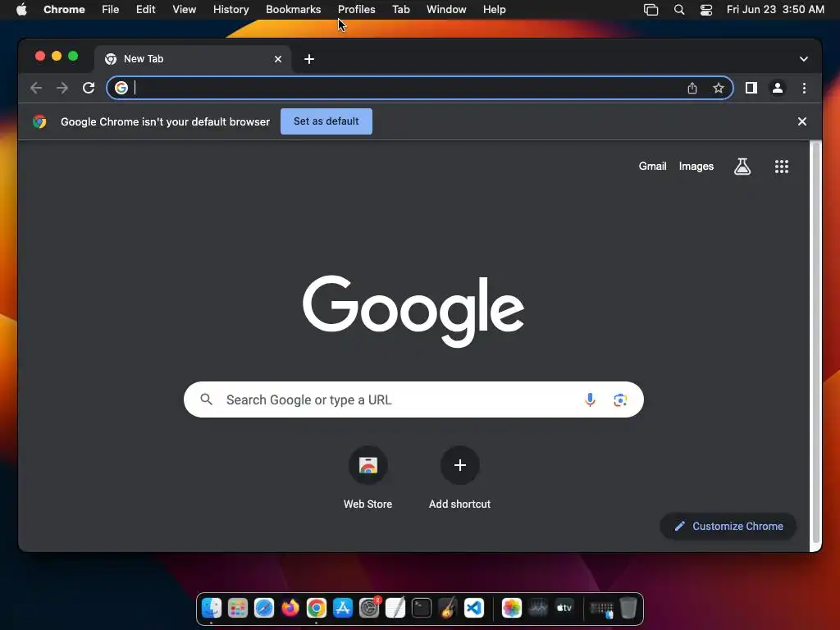The image size is (840, 630).
Task: Open the Edit menu
Action: (x=146, y=9)
